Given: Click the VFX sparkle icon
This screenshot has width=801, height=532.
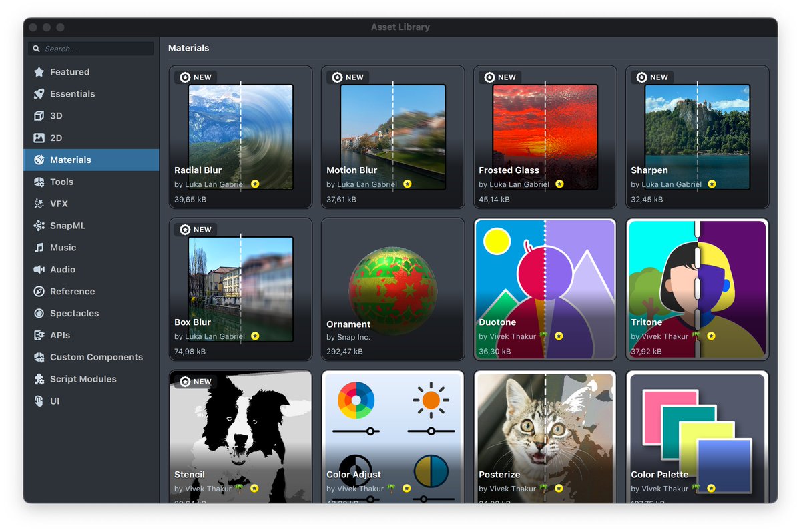Looking at the screenshot, I should click(39, 204).
